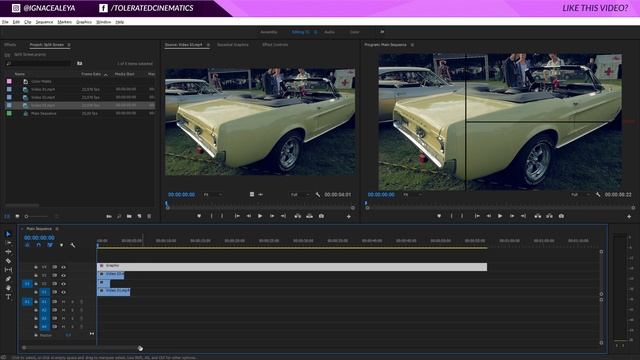Open Source monitor playback resolution dropdown

point(300,195)
